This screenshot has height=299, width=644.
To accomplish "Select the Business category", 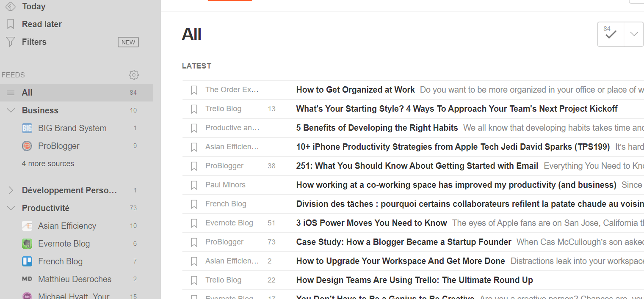I will (x=40, y=110).
